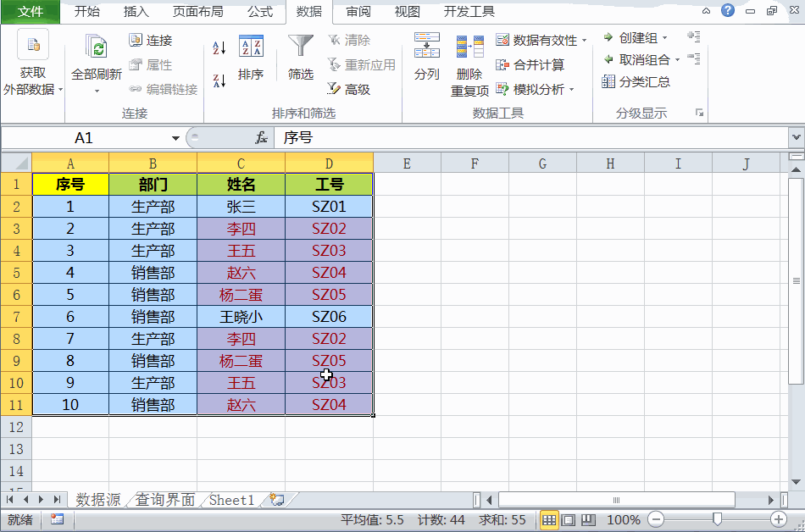Click the insert new worksheet icon
Screen dimensions: 805x532
pos(277,500)
